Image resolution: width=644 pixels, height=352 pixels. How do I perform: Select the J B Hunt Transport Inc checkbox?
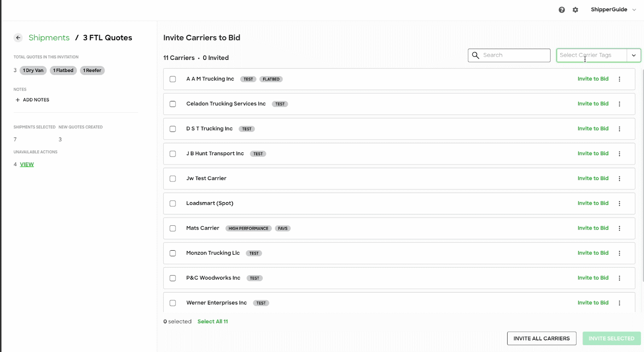173,154
